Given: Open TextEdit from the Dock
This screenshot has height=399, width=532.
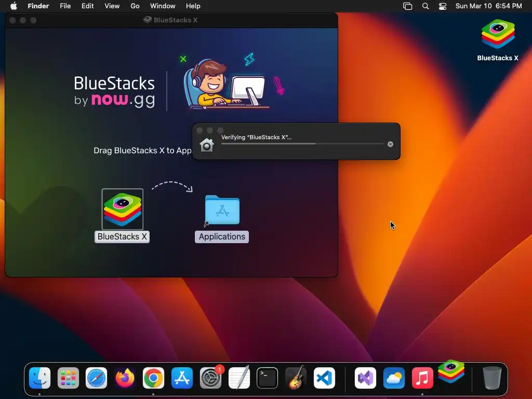Looking at the screenshot, I should point(239,377).
